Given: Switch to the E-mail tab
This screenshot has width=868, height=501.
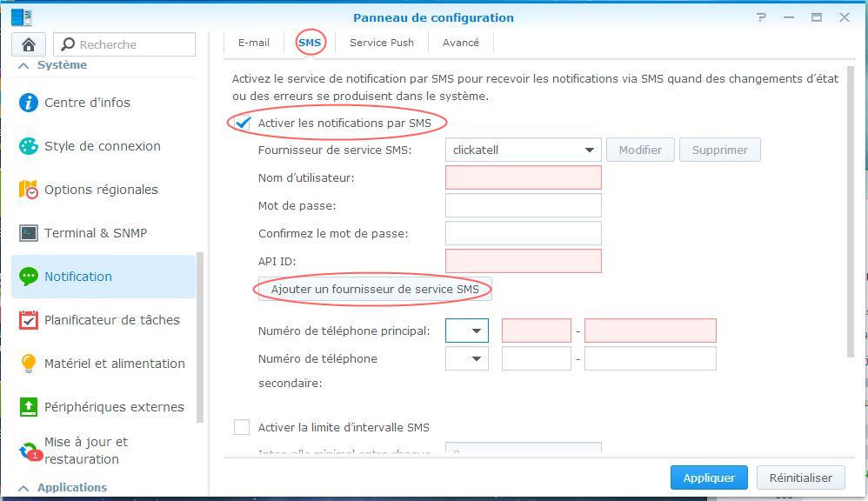Looking at the screenshot, I should pos(254,43).
